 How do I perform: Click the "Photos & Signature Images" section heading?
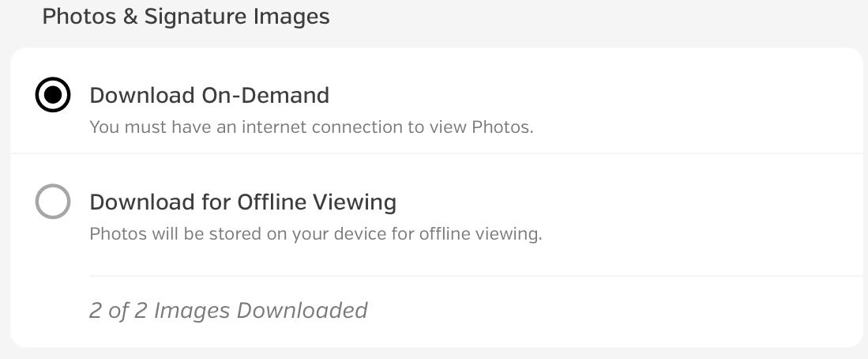click(x=186, y=16)
